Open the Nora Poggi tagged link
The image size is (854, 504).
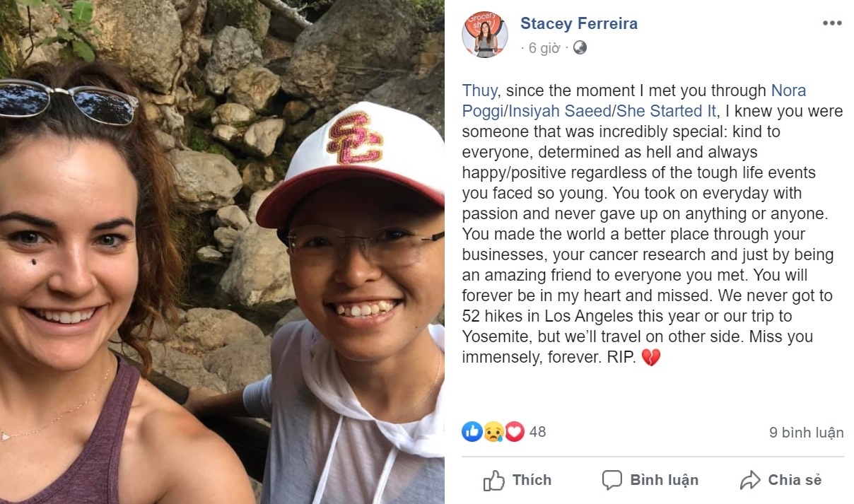click(788, 90)
